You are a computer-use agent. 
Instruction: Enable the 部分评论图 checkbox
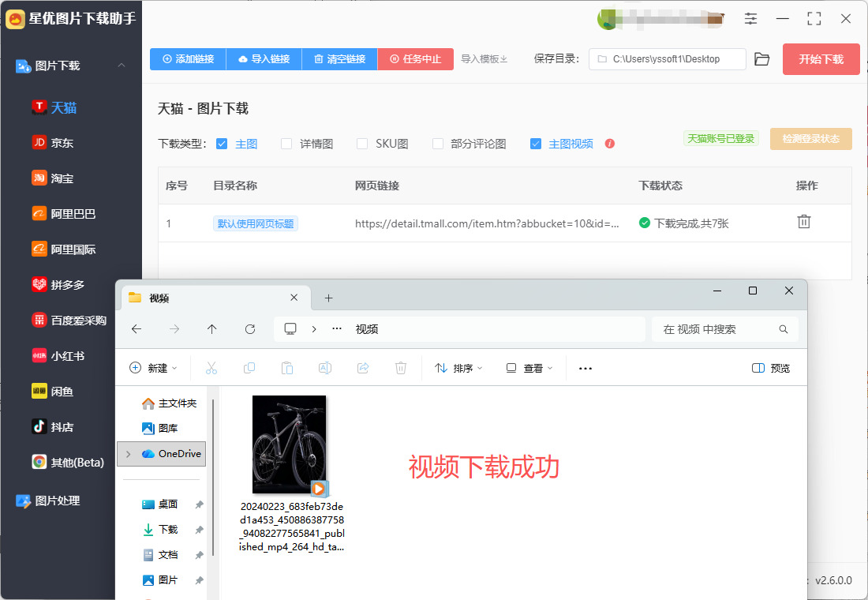(x=438, y=144)
